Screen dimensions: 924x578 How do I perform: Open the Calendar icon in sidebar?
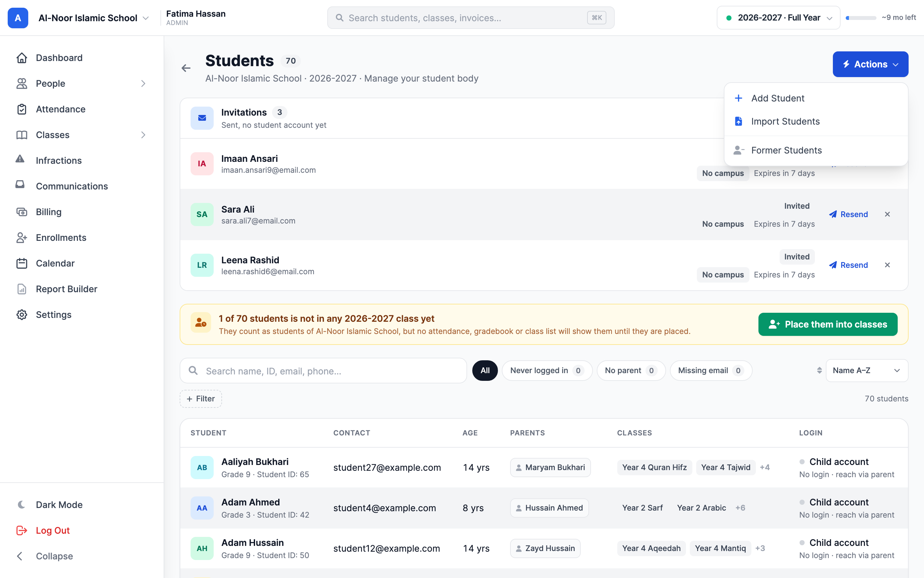[x=22, y=263]
